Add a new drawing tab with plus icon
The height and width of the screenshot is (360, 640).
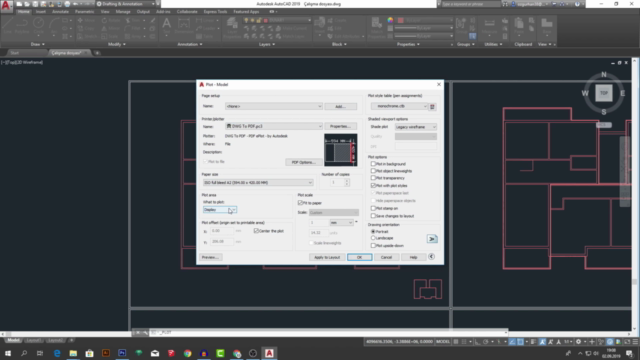[97, 53]
